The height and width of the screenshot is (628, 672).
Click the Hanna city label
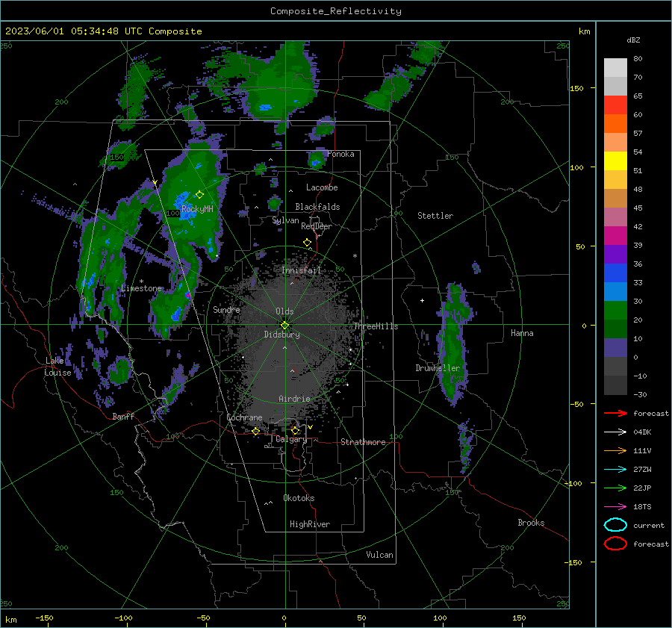522,333
